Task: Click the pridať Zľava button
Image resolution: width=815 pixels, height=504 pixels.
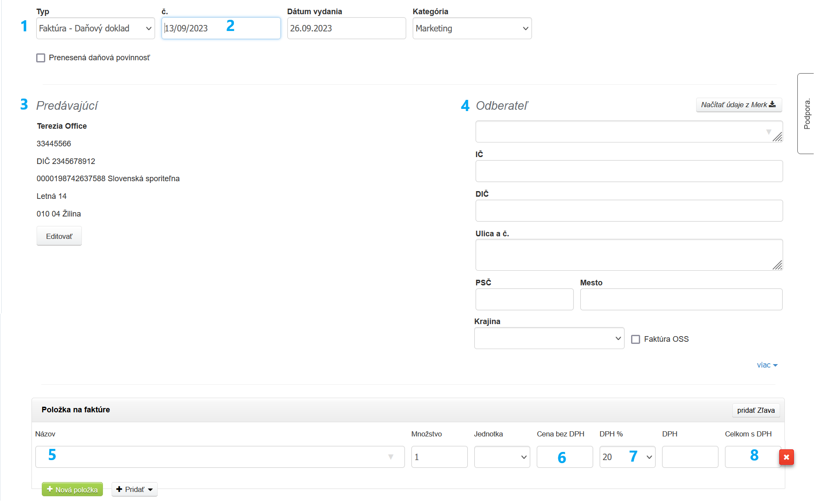Action: [x=756, y=410]
